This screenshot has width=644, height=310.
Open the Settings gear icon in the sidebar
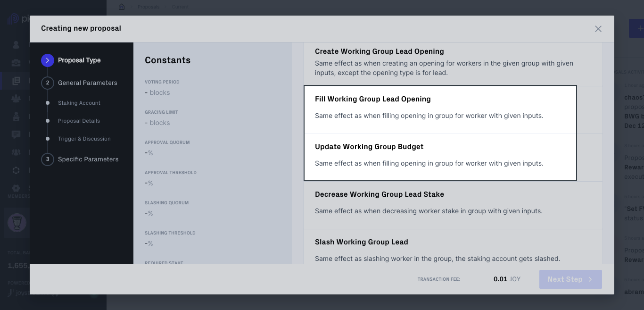16,188
